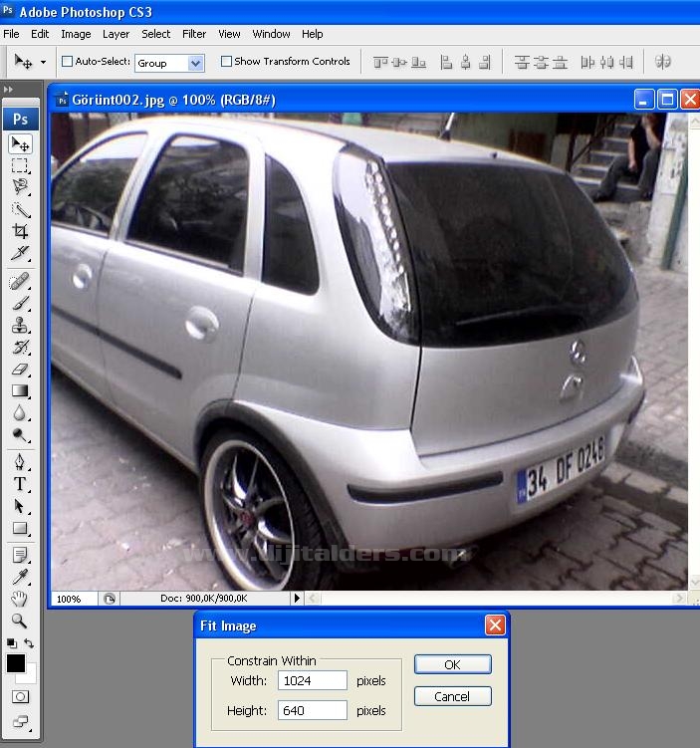Select the Path Selection tool
Image resolution: width=700 pixels, height=748 pixels.
click(20, 506)
